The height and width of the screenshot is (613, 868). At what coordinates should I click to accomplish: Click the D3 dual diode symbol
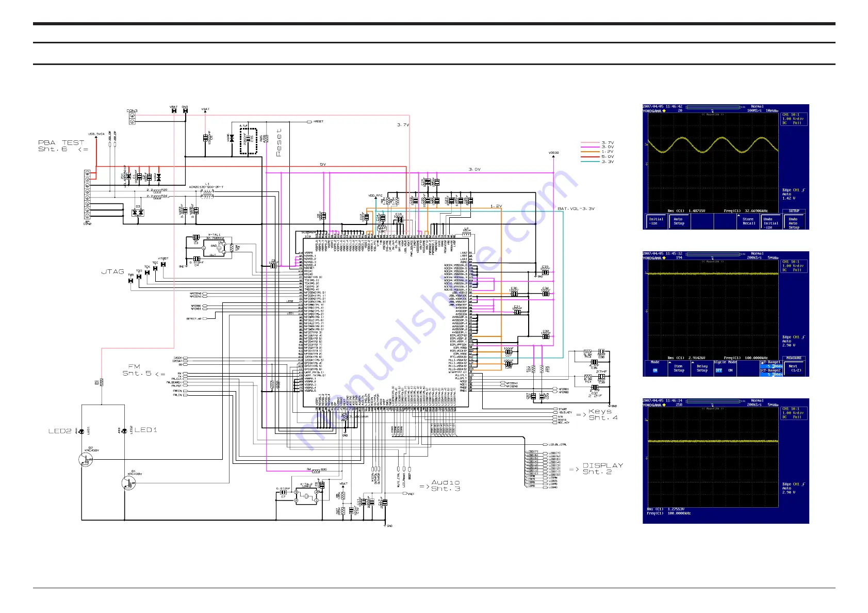(138, 212)
